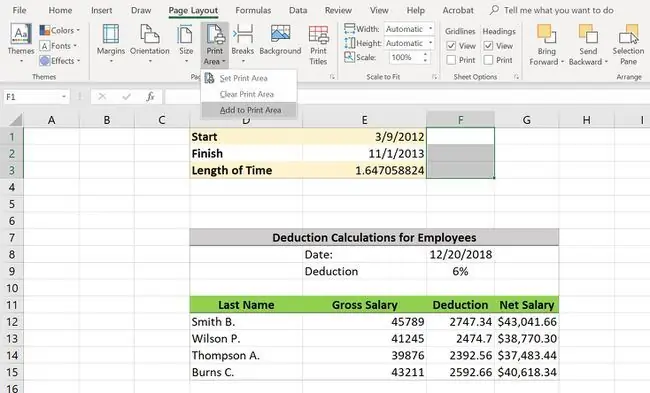The height and width of the screenshot is (393, 650).
Task: Open theme Colors icon
Action: click(44, 30)
